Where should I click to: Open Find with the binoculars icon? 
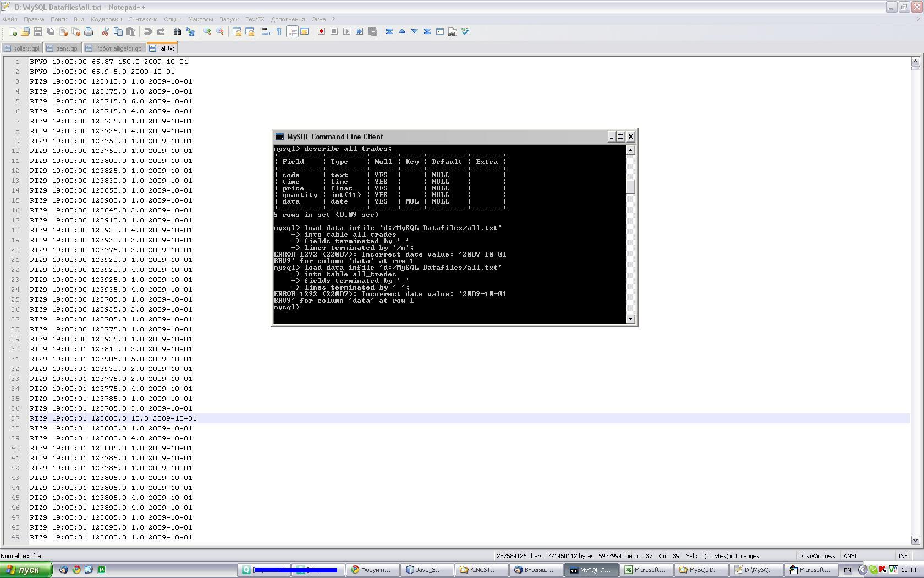(x=177, y=32)
